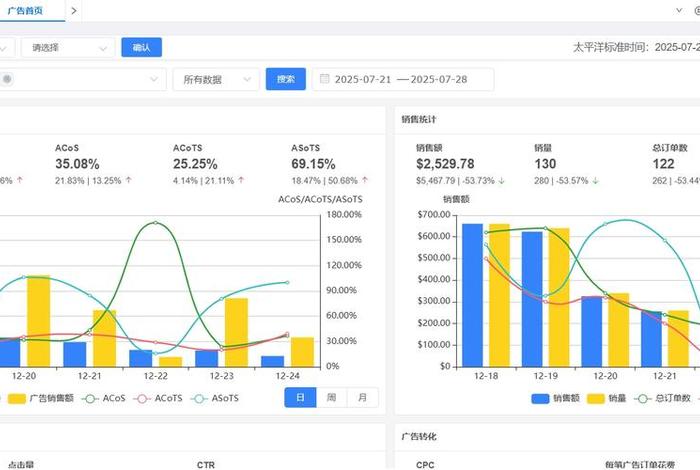This screenshot has height=470, width=700.
Task: Click the blue 搜索 button
Action: click(x=286, y=79)
